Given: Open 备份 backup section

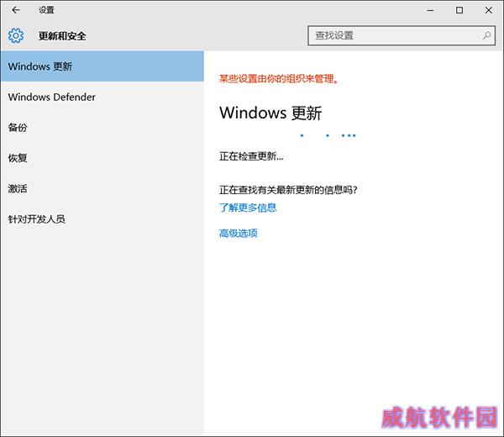Looking at the screenshot, I should [x=102, y=128].
